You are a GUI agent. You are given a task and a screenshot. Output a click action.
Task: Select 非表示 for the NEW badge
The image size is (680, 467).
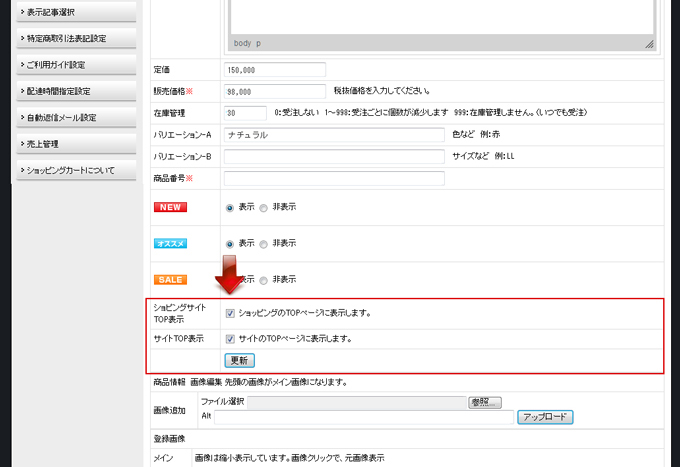pos(264,208)
